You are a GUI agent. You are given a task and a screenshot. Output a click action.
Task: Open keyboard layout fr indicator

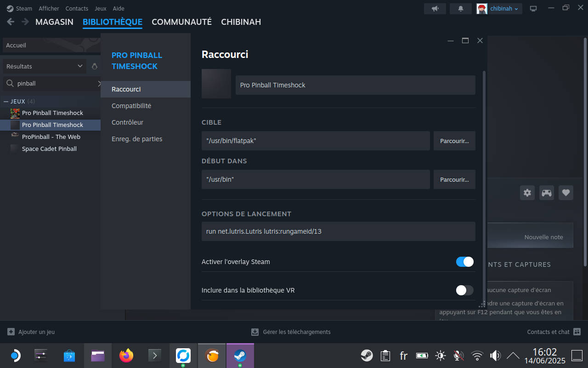coord(404,356)
